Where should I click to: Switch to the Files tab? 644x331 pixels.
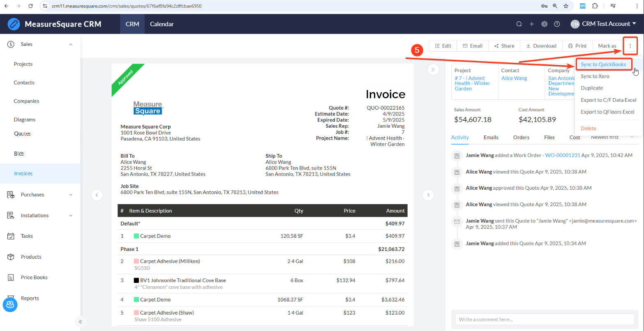click(549, 138)
